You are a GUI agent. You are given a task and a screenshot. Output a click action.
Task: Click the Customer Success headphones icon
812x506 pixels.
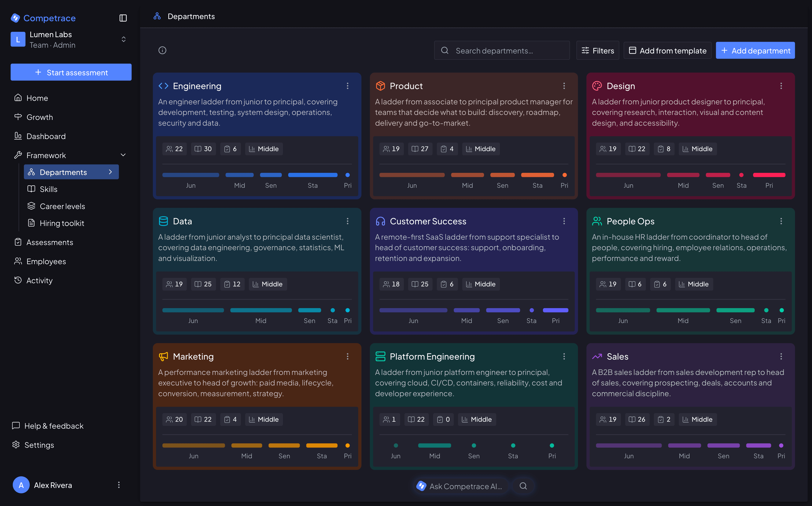point(380,221)
